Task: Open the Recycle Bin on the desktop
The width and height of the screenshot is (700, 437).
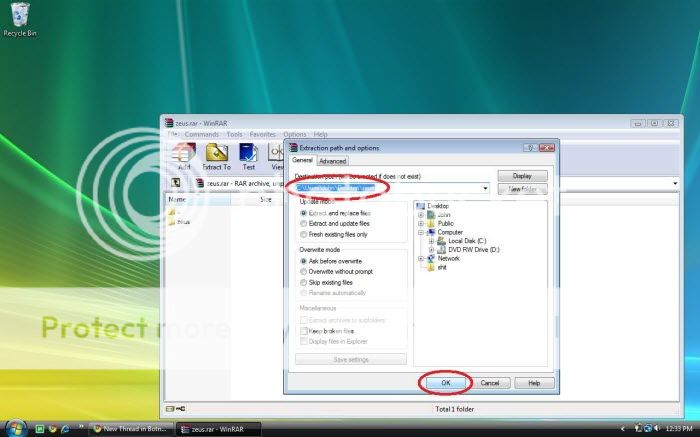Action: pos(20,20)
